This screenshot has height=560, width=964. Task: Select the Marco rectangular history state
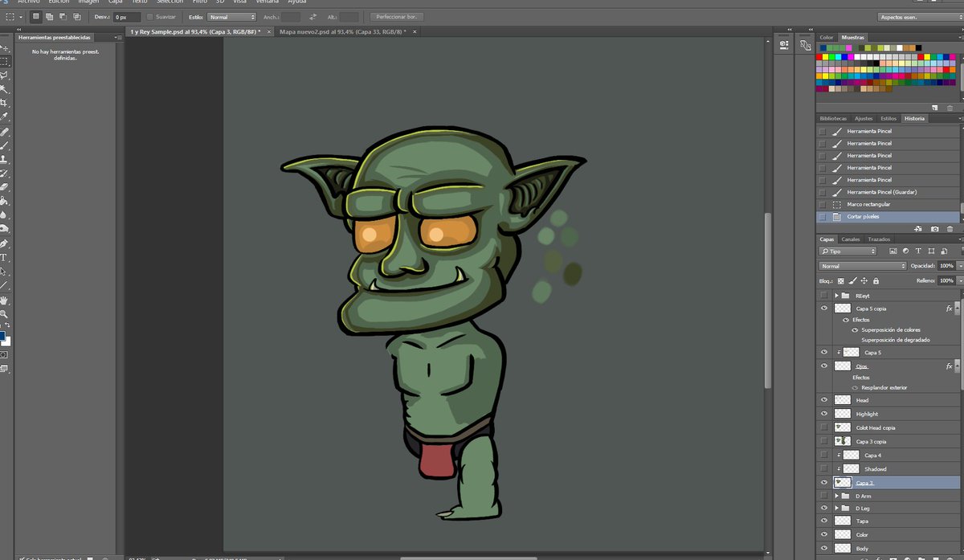(x=888, y=204)
